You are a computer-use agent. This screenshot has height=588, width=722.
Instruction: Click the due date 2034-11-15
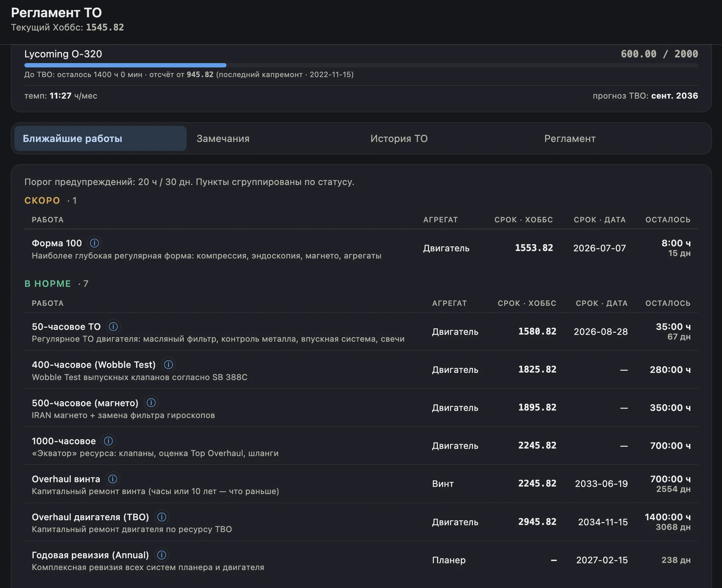tap(603, 522)
